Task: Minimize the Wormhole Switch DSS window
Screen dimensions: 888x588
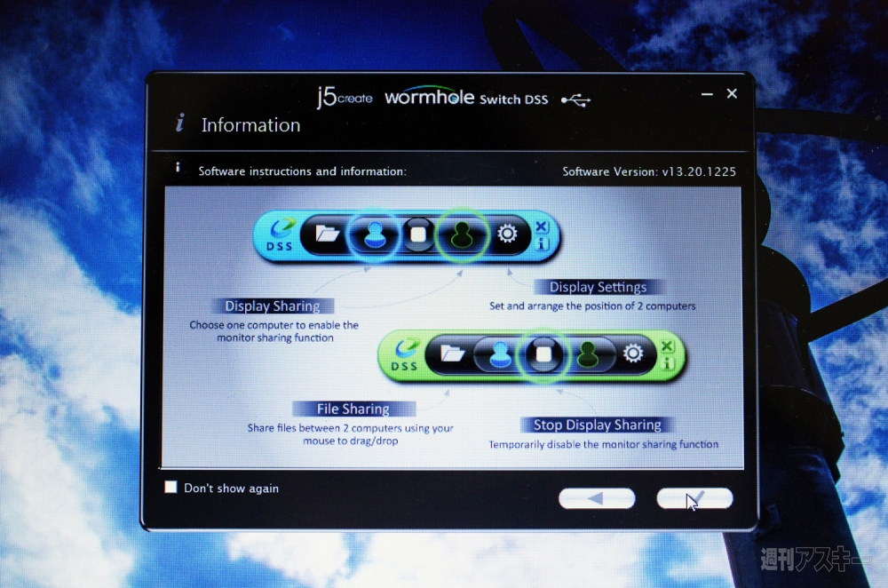Action: point(707,94)
